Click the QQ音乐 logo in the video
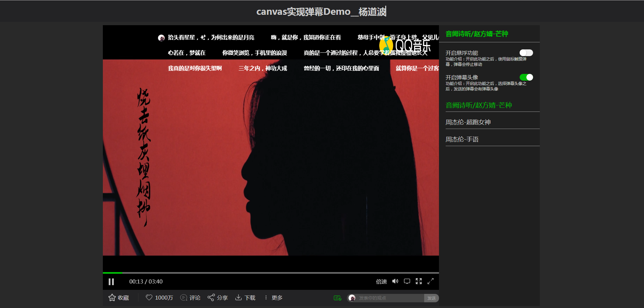The width and height of the screenshot is (644, 308). [x=405, y=45]
